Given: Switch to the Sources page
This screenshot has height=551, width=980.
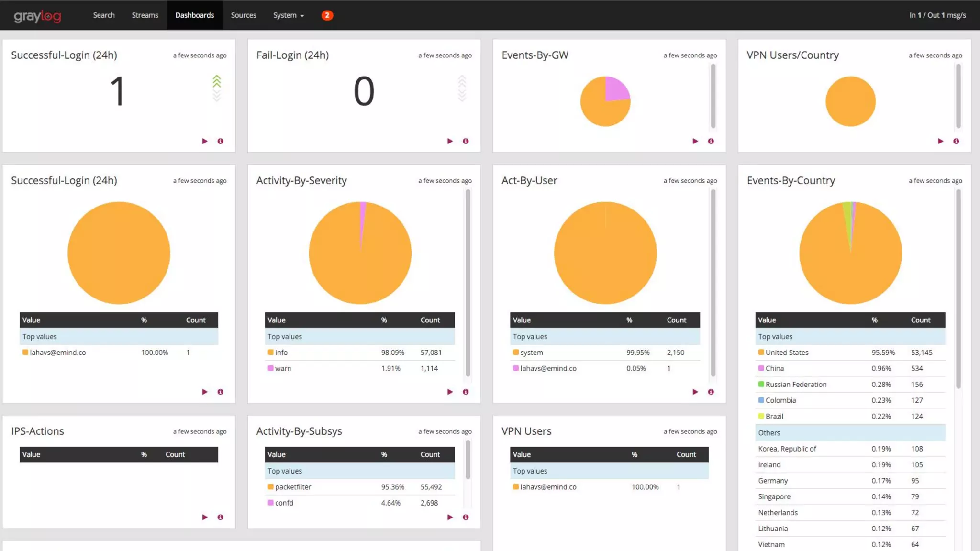Looking at the screenshot, I should coord(244,15).
